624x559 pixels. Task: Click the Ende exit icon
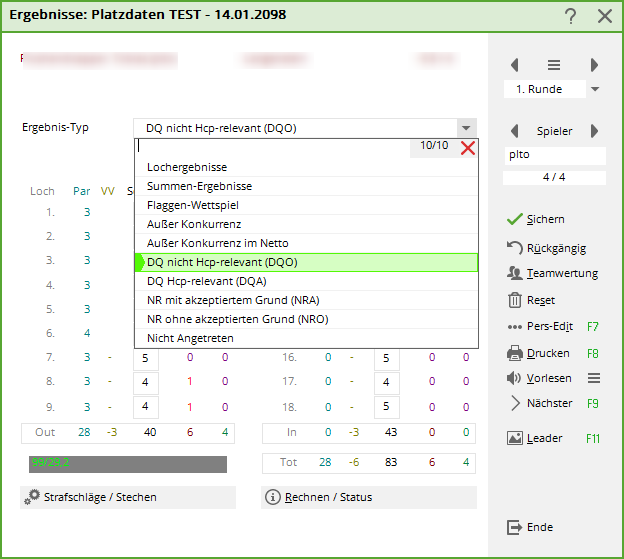[x=515, y=527]
